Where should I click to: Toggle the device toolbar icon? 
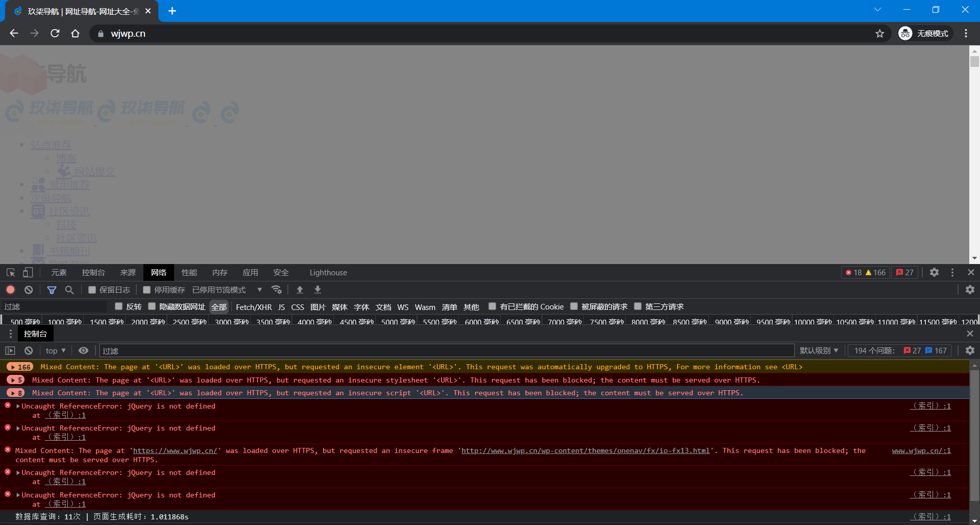(x=28, y=272)
